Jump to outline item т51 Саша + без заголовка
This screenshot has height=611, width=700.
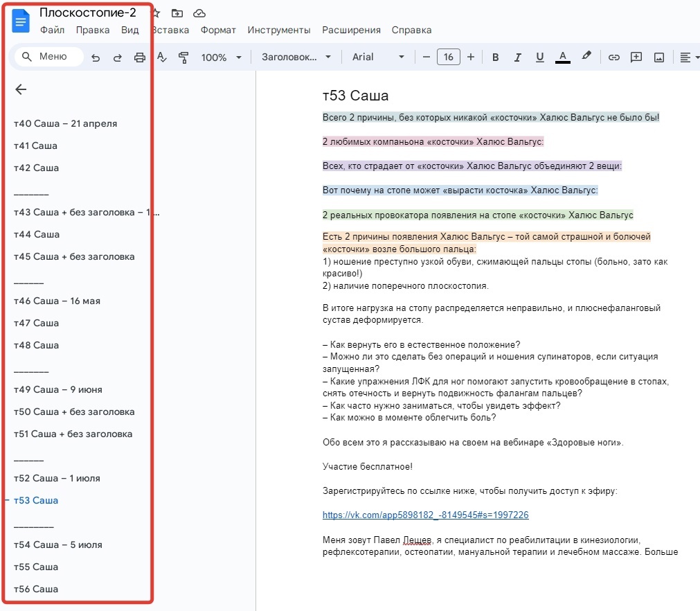coord(73,434)
